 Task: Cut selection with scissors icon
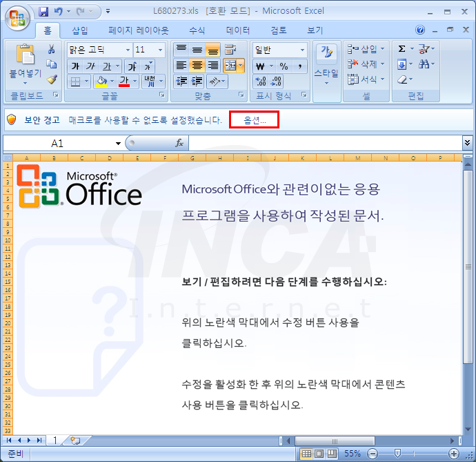click(x=51, y=49)
